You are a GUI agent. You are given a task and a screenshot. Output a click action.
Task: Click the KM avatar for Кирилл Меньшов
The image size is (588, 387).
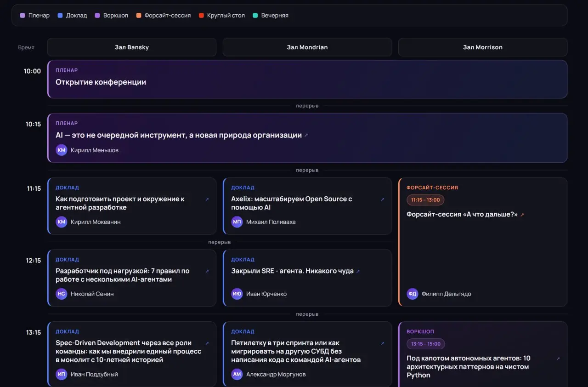(62, 150)
